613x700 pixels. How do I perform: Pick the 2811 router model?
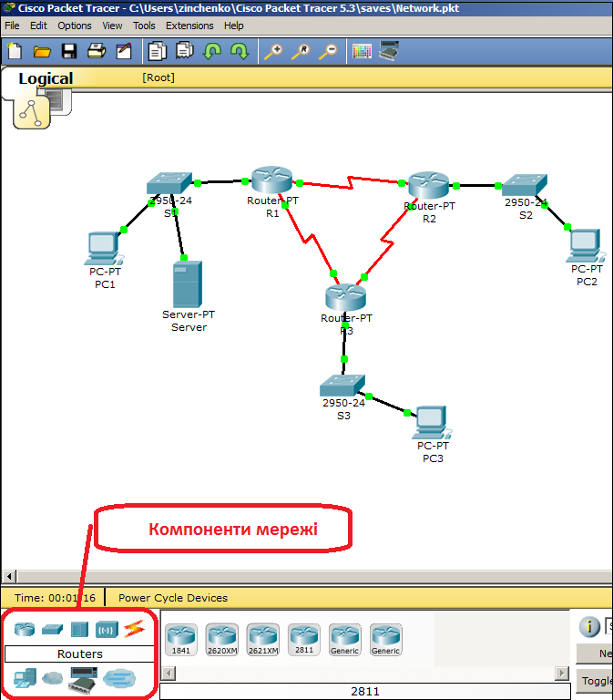pos(304,640)
